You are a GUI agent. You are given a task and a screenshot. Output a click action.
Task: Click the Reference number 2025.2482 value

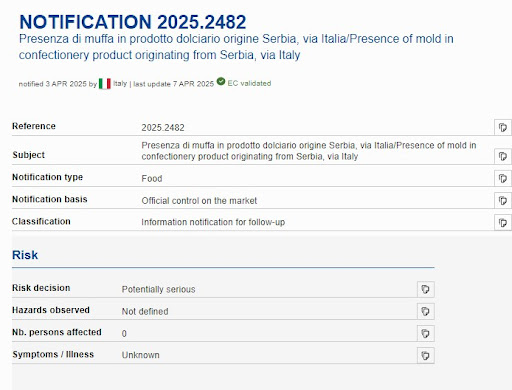coord(163,128)
